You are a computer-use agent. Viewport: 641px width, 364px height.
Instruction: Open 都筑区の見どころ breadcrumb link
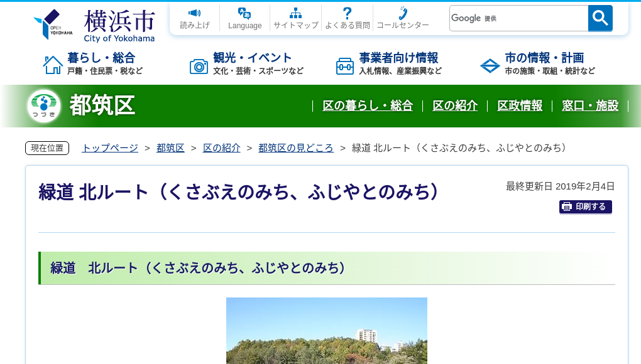point(296,148)
